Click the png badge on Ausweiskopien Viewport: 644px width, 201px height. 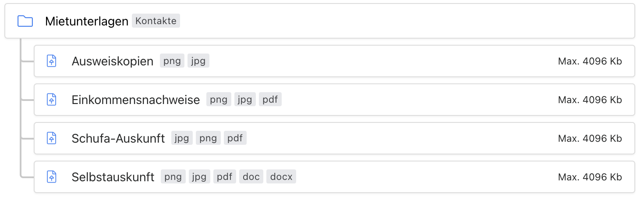(x=172, y=61)
